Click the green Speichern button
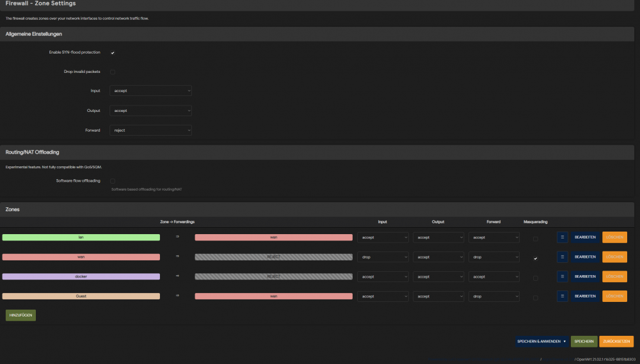Image resolution: width=640 pixels, height=364 pixels. (584, 341)
